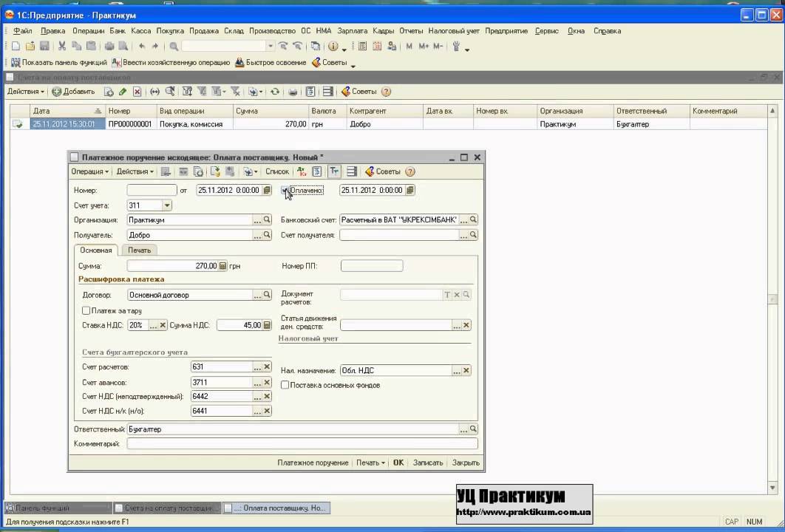
Task: Open the Операция dropdown menu
Action: [x=89, y=171]
